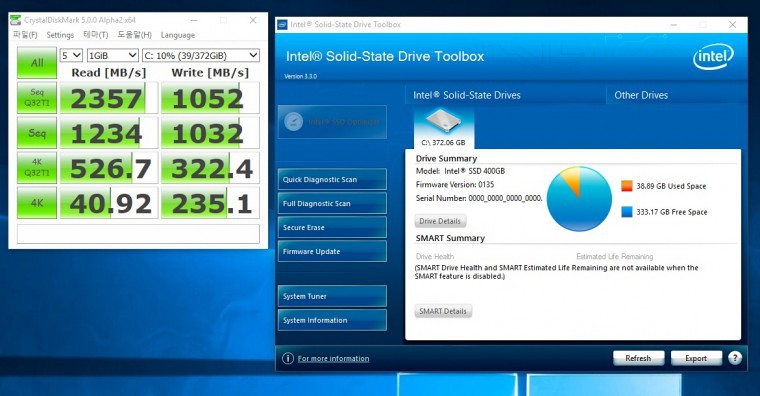Open the 테마(T) menu
The width and height of the screenshot is (760, 396).
pos(95,35)
